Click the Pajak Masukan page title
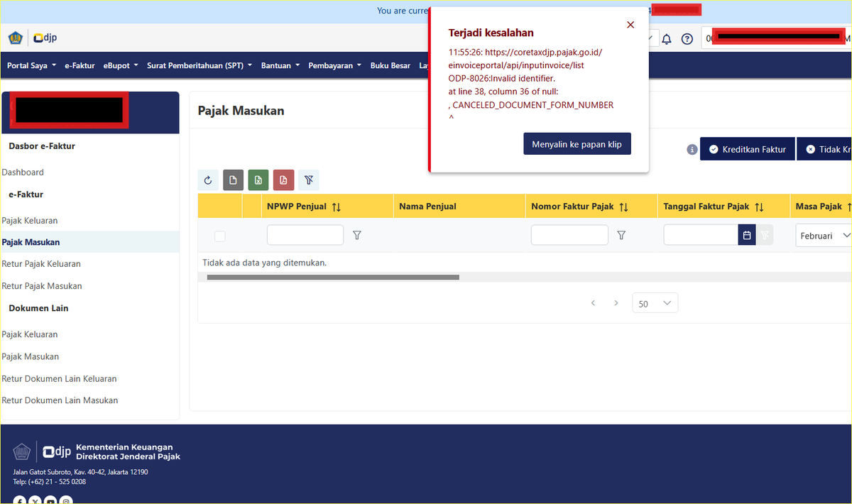Screen dimensions: 852x504 point(241,111)
